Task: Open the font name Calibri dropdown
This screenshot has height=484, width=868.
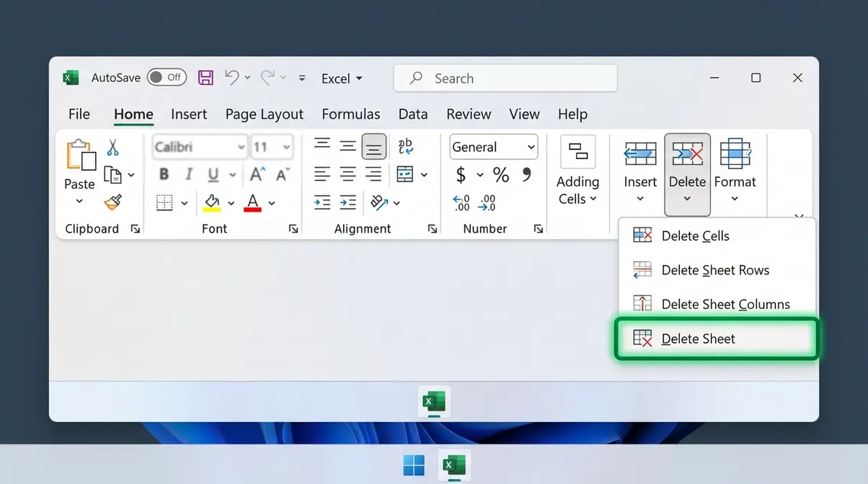Action: pyautogui.click(x=241, y=147)
